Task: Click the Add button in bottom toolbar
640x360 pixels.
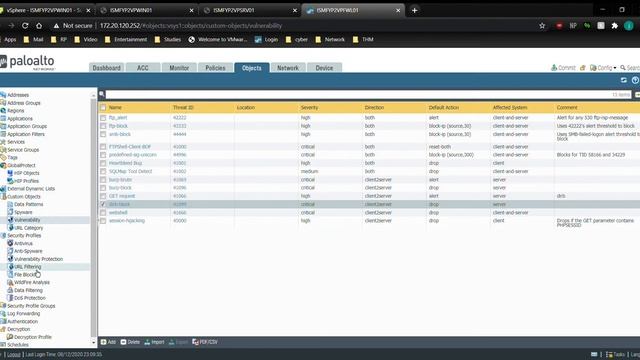Action: pyautogui.click(x=108, y=342)
